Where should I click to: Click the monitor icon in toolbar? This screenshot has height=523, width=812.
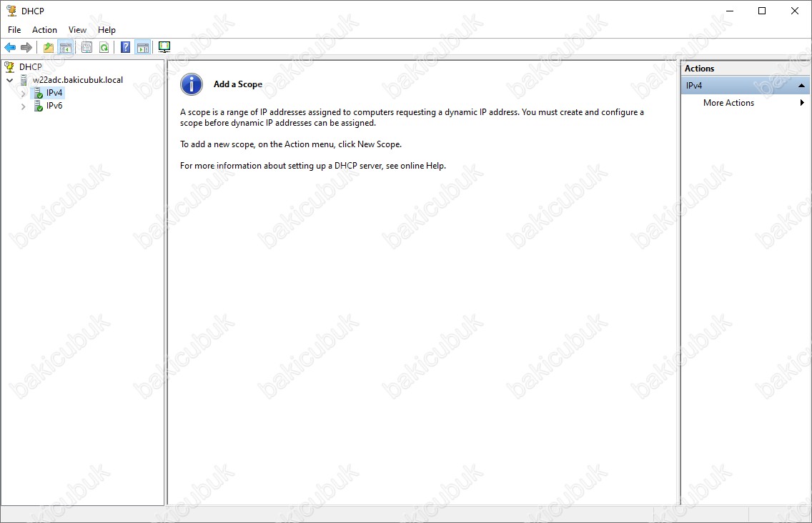[x=164, y=48]
